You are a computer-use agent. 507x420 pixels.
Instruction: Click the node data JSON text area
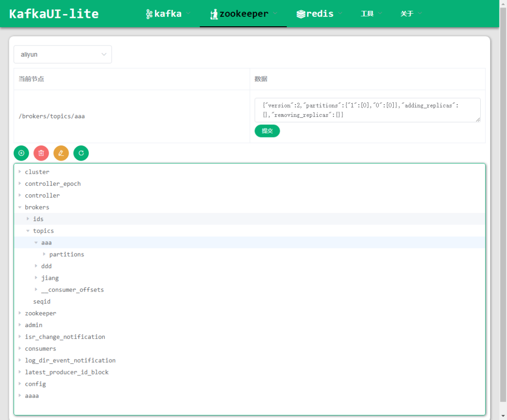pos(367,110)
